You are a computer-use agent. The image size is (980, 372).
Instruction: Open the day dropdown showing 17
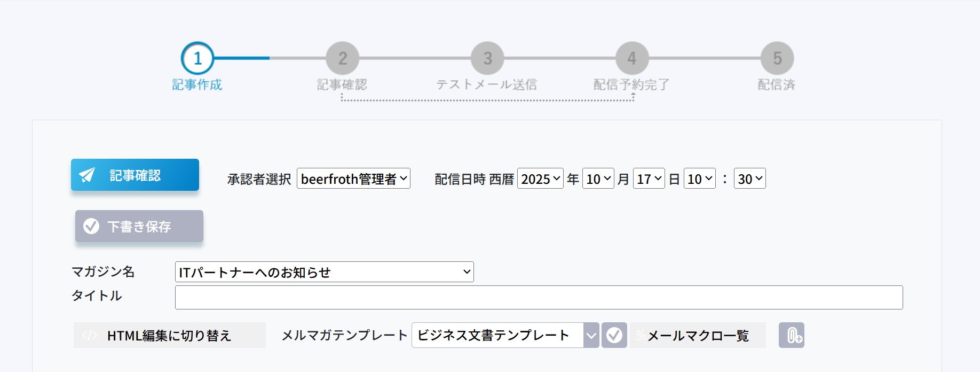coord(649,179)
